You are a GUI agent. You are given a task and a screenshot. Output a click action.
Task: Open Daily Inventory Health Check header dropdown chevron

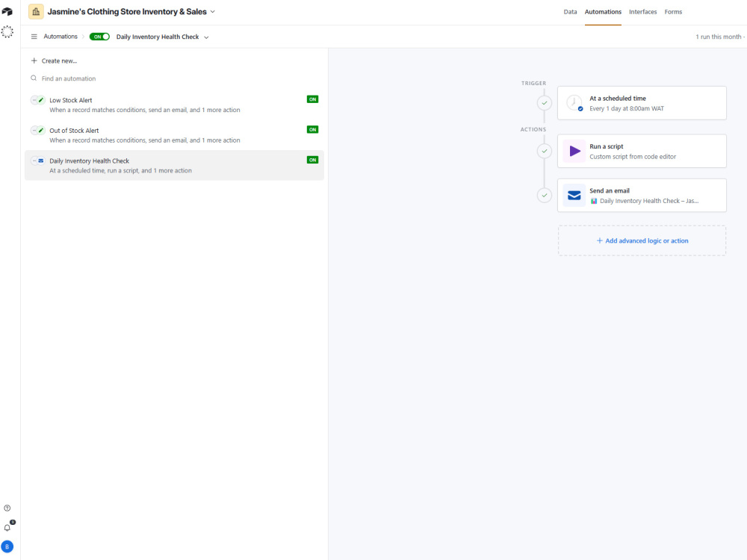[206, 37]
